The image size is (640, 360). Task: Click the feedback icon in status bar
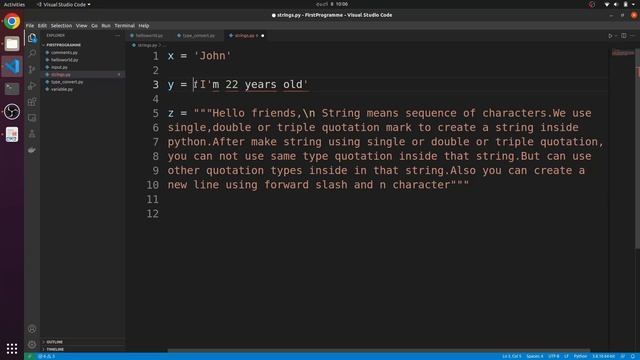click(623, 356)
